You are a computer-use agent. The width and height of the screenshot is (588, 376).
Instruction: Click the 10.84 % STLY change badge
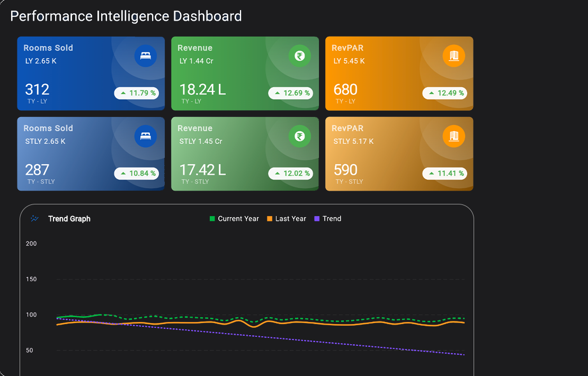click(137, 173)
